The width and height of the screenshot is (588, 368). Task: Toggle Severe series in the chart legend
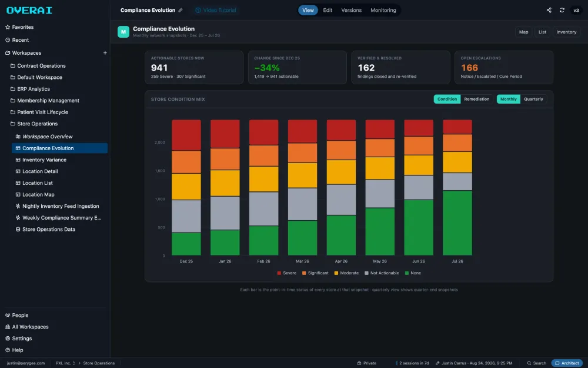coord(286,273)
